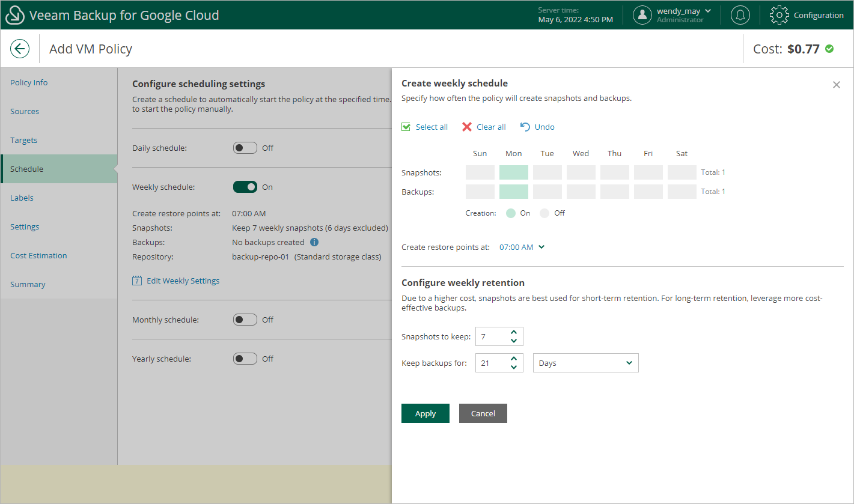Click the backup-repo-01 repository text
The width and height of the screenshot is (854, 504).
point(261,257)
